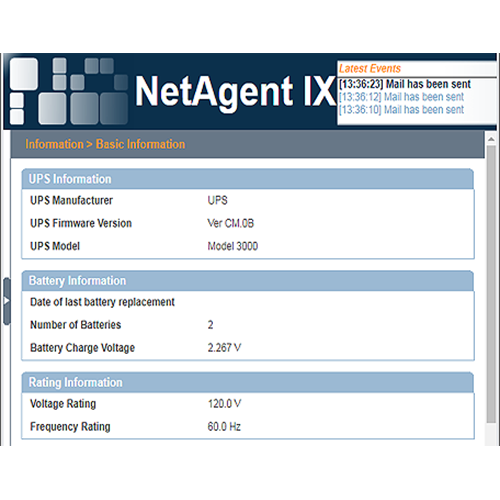
Task: Click the Number of Batteries value 2
Action: point(210,325)
